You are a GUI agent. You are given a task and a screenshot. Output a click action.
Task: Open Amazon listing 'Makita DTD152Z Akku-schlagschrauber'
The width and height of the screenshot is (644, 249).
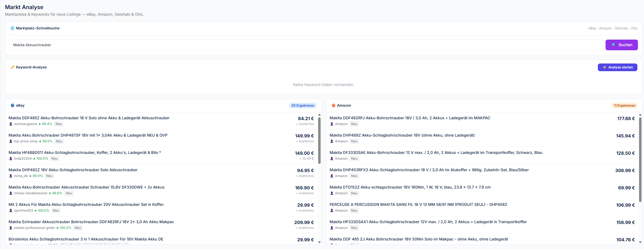pyautogui.click(x=410, y=187)
